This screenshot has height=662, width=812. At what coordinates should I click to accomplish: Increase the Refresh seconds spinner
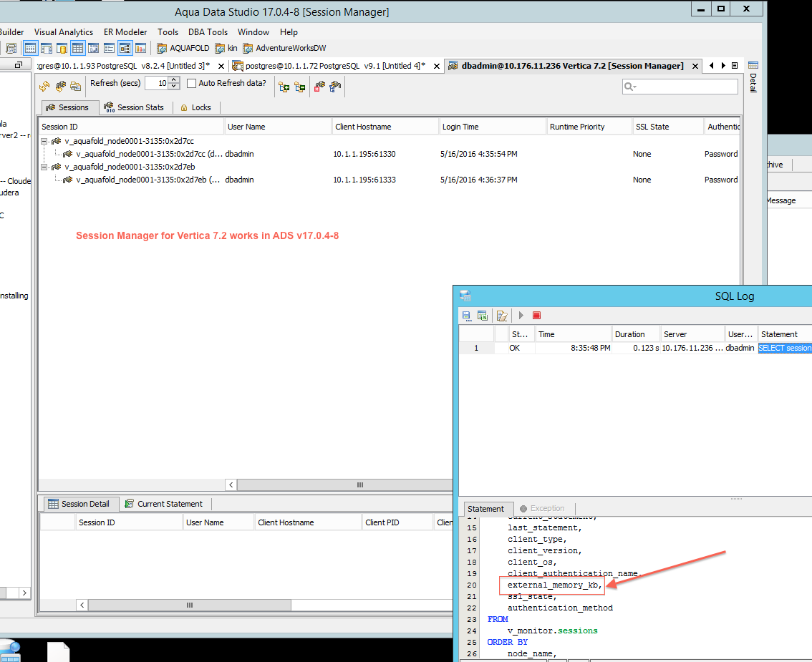coord(174,79)
